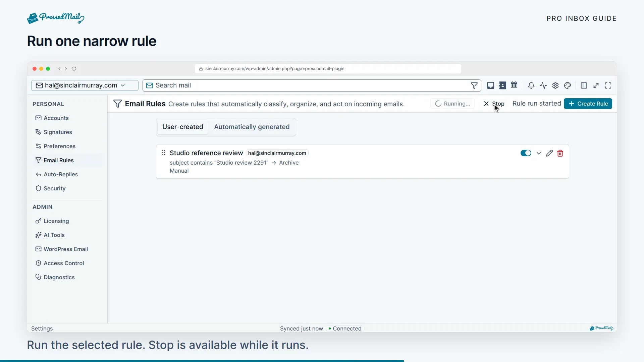Toggle the sidebar panel layout icon
The image size is (644, 362).
click(x=584, y=85)
